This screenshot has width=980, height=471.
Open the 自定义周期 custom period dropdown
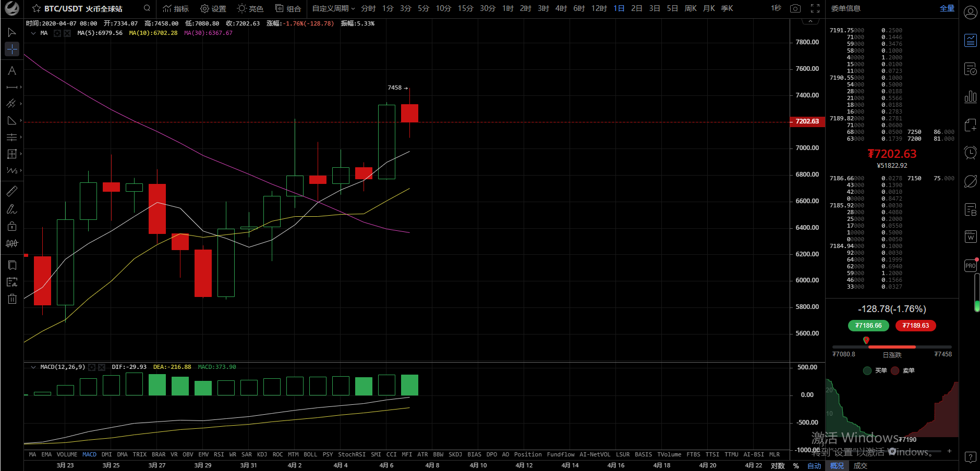tap(333, 8)
